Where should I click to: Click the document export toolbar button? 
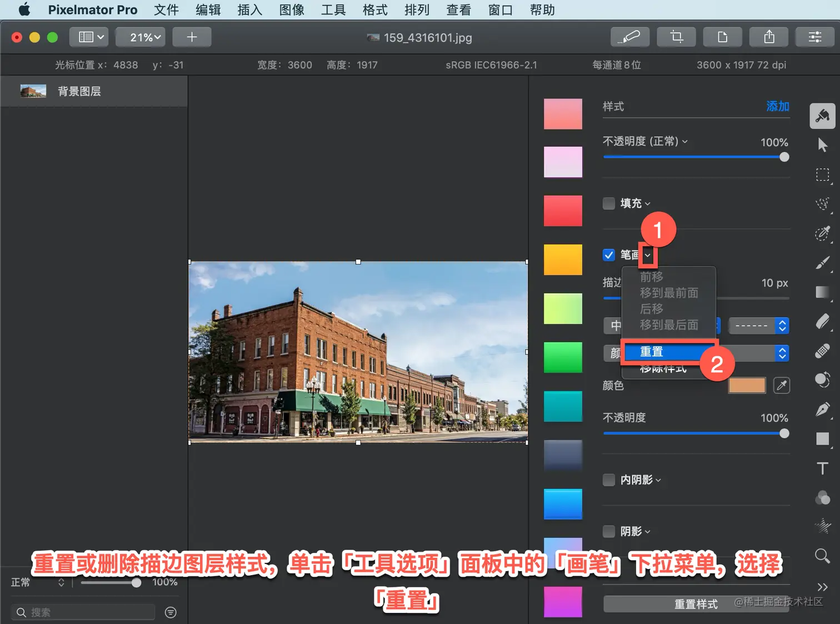[722, 37]
